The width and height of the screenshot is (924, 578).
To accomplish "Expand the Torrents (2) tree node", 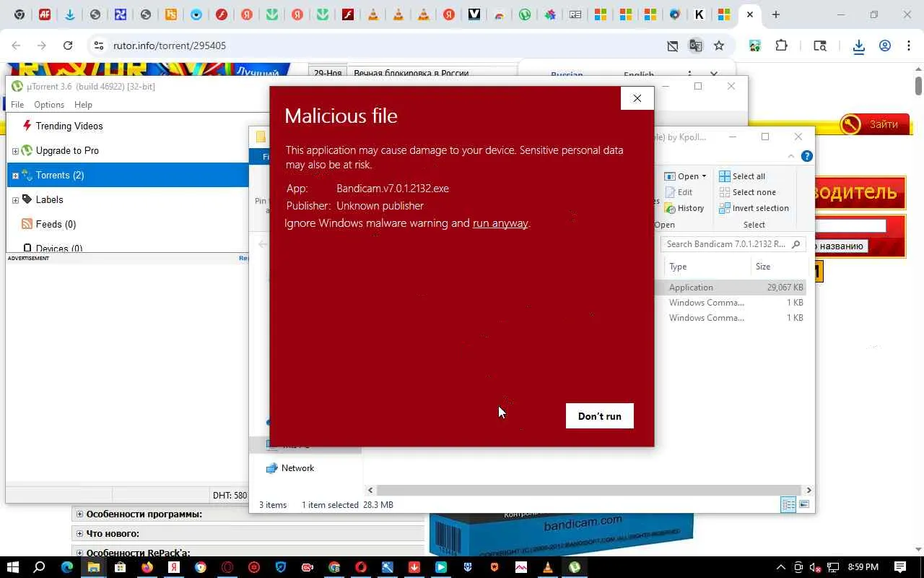I will click(15, 176).
